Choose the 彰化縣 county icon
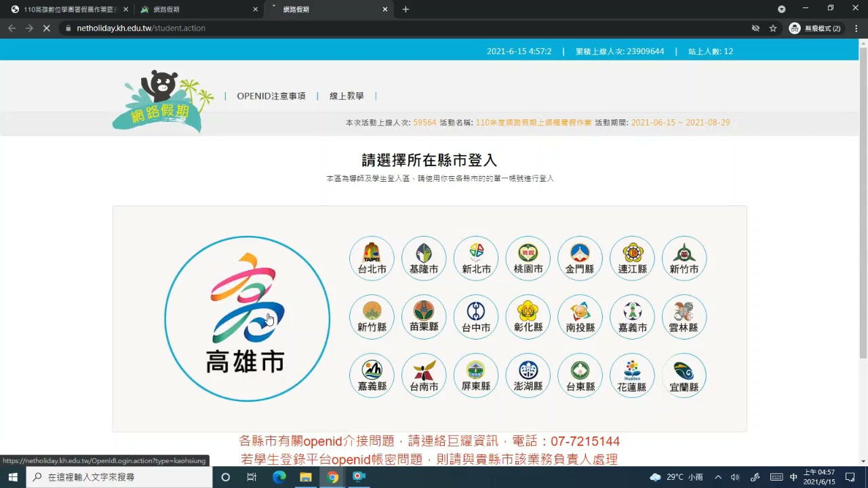 [x=528, y=317]
